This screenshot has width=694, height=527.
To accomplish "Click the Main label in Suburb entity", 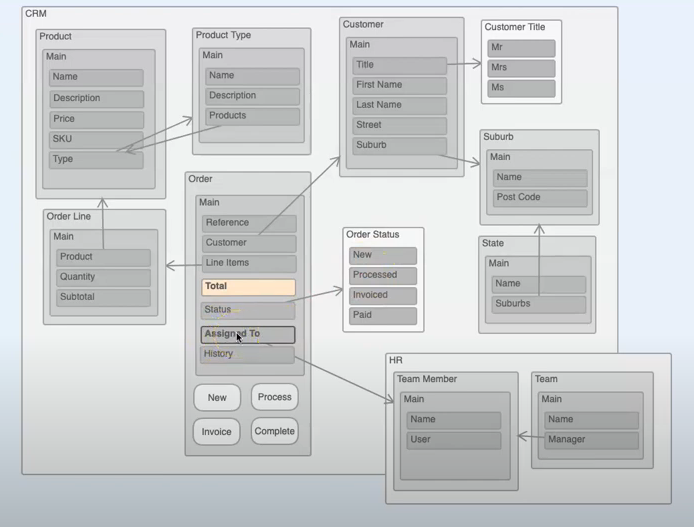I will click(x=500, y=157).
